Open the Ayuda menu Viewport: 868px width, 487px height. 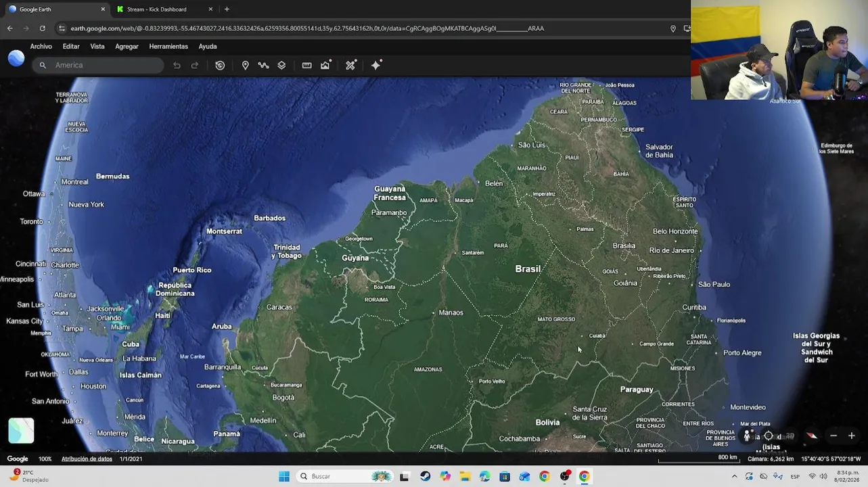tap(208, 47)
